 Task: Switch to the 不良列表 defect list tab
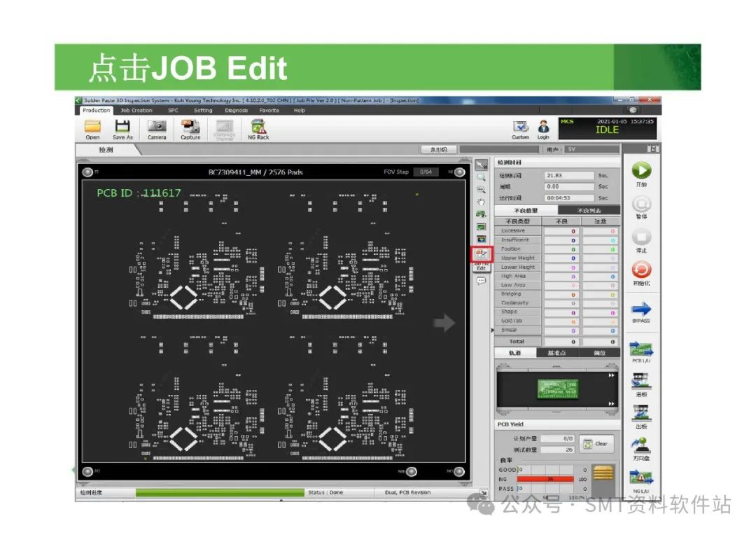click(x=589, y=211)
